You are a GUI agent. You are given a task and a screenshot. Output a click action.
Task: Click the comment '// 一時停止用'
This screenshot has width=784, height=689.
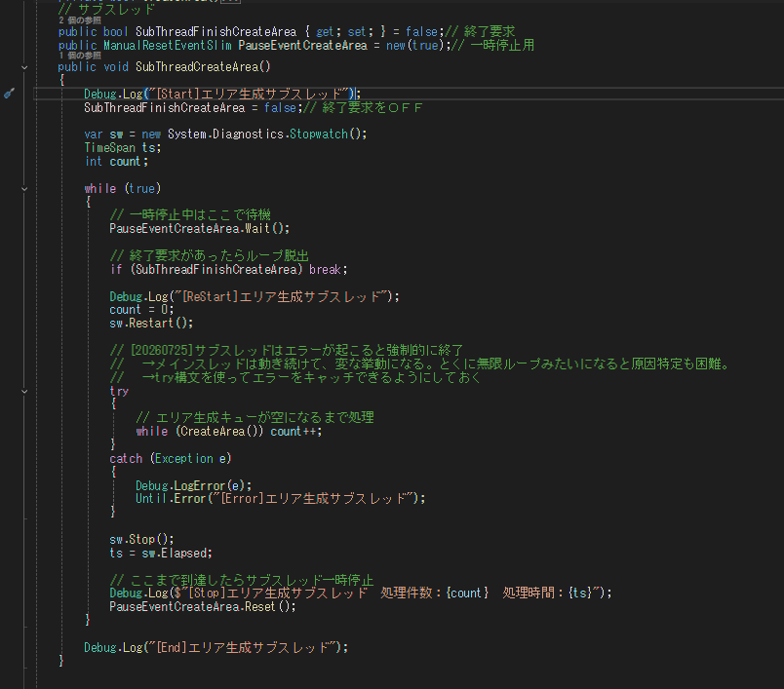[493, 46]
